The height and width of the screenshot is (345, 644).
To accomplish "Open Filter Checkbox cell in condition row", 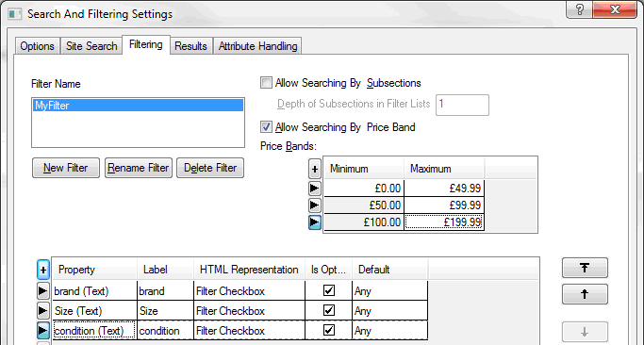I will [249, 331].
